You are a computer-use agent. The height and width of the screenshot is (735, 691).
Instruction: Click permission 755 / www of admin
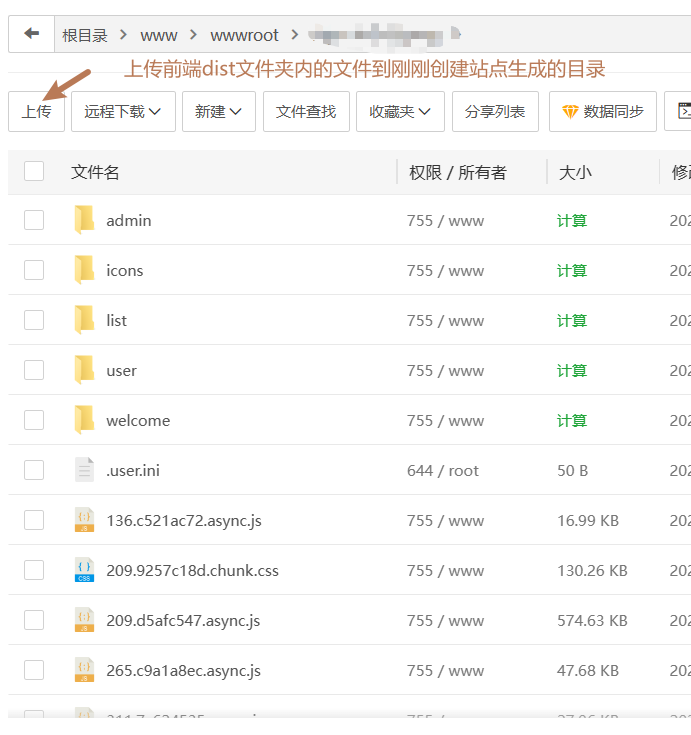click(445, 220)
